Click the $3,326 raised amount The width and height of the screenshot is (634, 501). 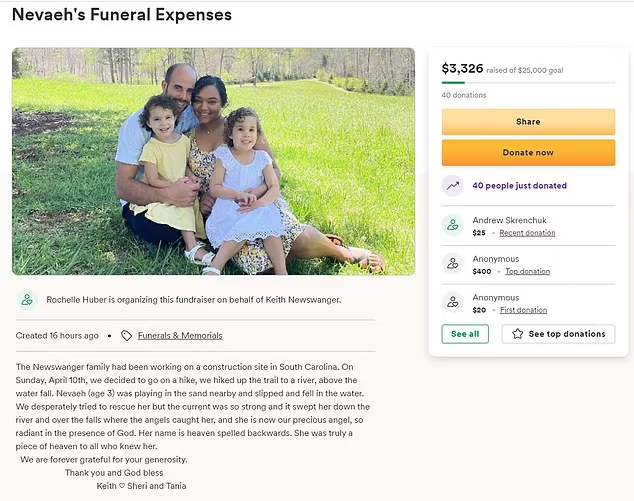(462, 68)
